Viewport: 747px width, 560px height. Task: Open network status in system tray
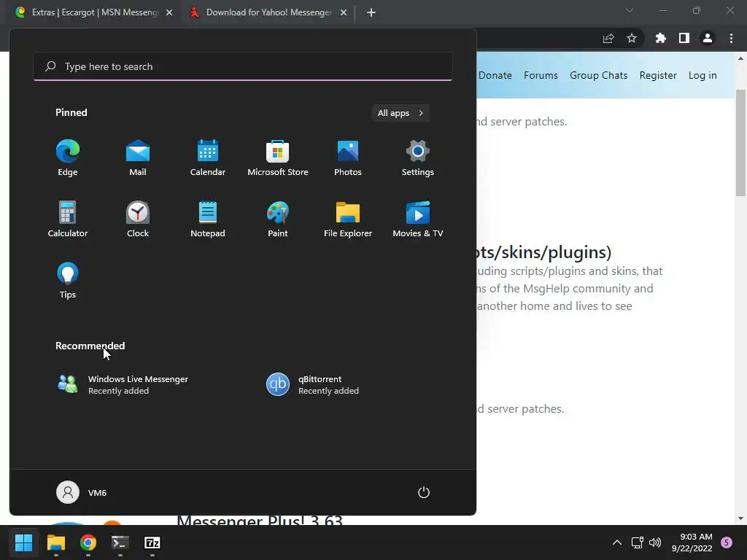point(637,542)
